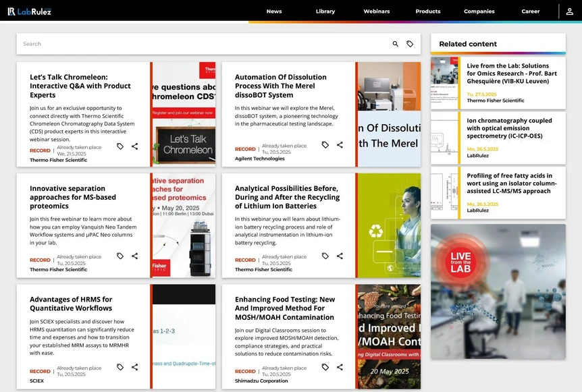Open the user account profile icon

click(x=570, y=11)
